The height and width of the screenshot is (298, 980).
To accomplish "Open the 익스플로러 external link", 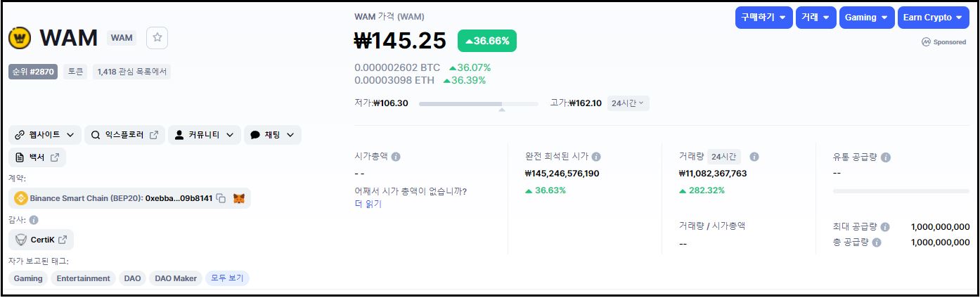I will [124, 135].
